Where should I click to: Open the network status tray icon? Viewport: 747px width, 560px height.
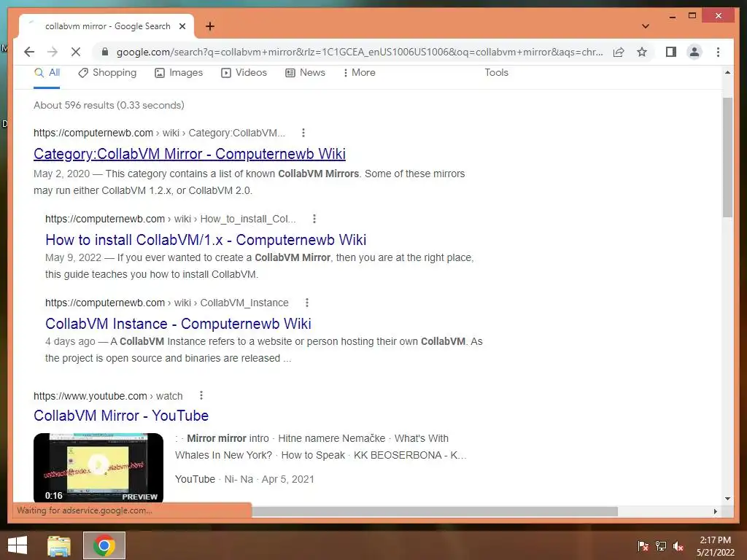point(661,545)
